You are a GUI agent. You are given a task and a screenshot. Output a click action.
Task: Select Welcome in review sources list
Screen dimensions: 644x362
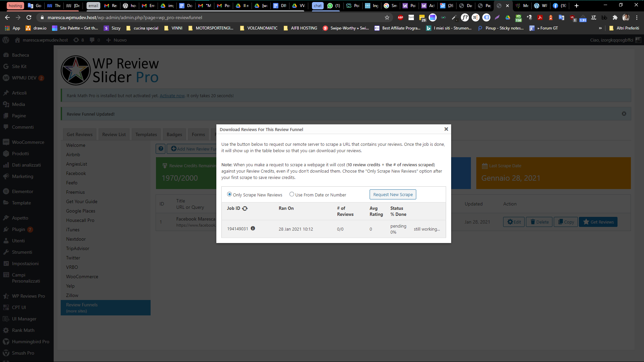(75, 145)
